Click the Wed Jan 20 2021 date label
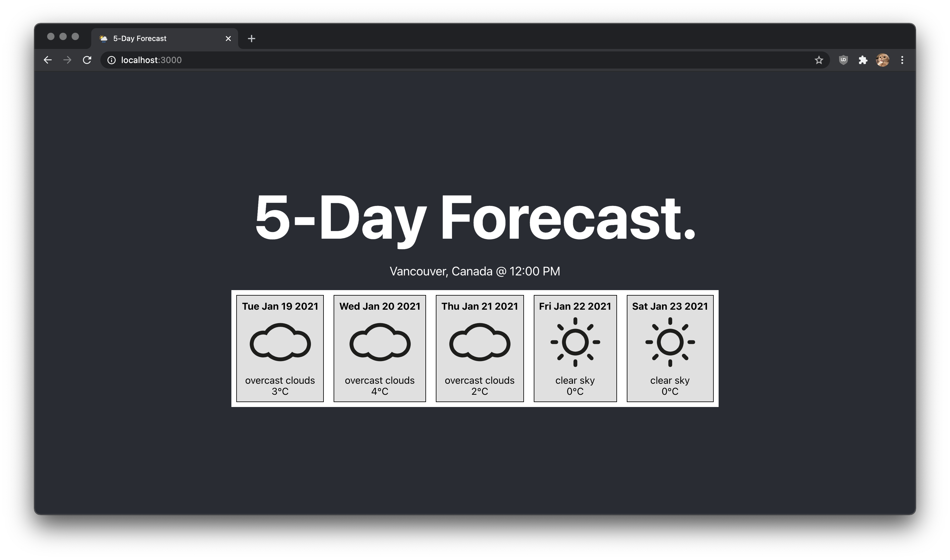The image size is (950, 560). [379, 306]
